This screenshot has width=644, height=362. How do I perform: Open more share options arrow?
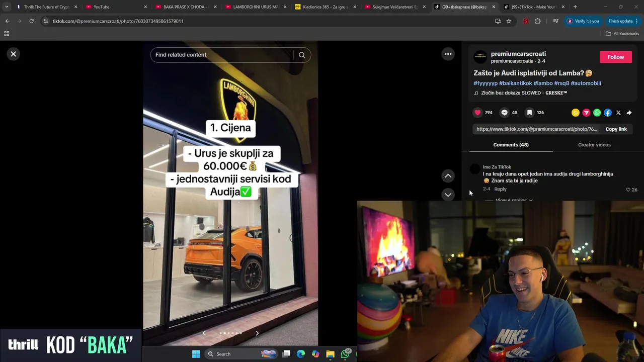point(629,113)
